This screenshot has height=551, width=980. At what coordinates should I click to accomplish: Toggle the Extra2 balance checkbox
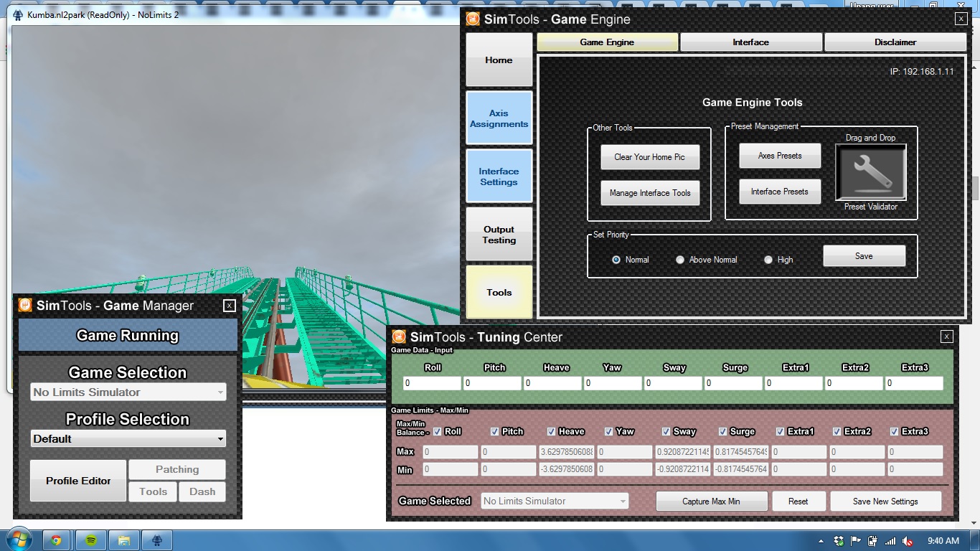[837, 431]
